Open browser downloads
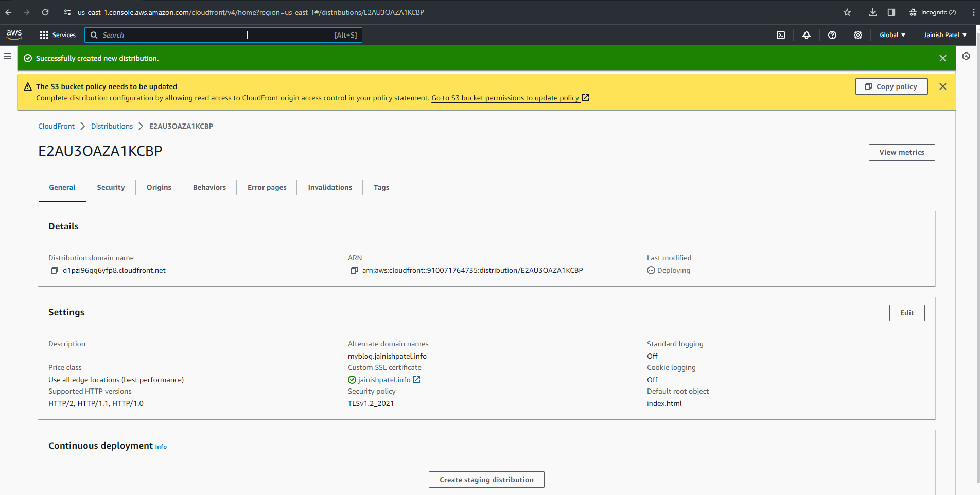This screenshot has width=980, height=495. pyautogui.click(x=872, y=12)
